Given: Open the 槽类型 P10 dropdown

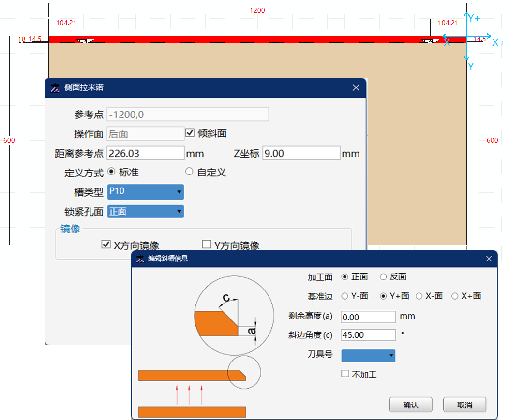Looking at the screenshot, I should (x=145, y=192).
